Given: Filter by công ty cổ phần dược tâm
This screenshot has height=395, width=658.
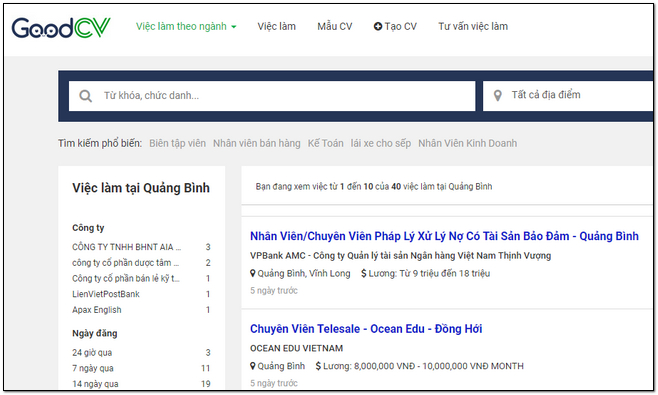Looking at the screenshot, I should point(141,263).
